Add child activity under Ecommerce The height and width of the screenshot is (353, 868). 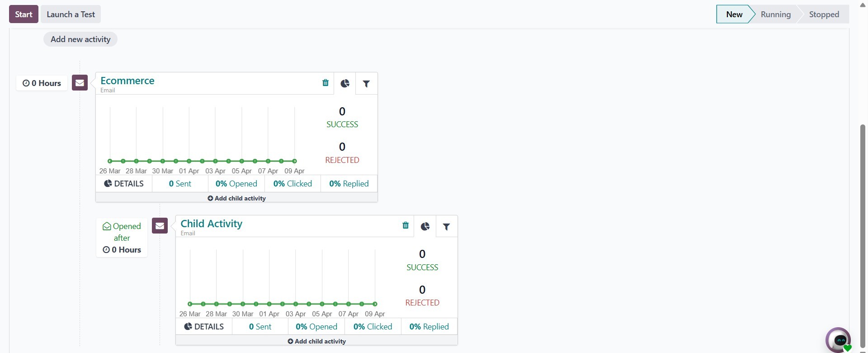coord(236,198)
